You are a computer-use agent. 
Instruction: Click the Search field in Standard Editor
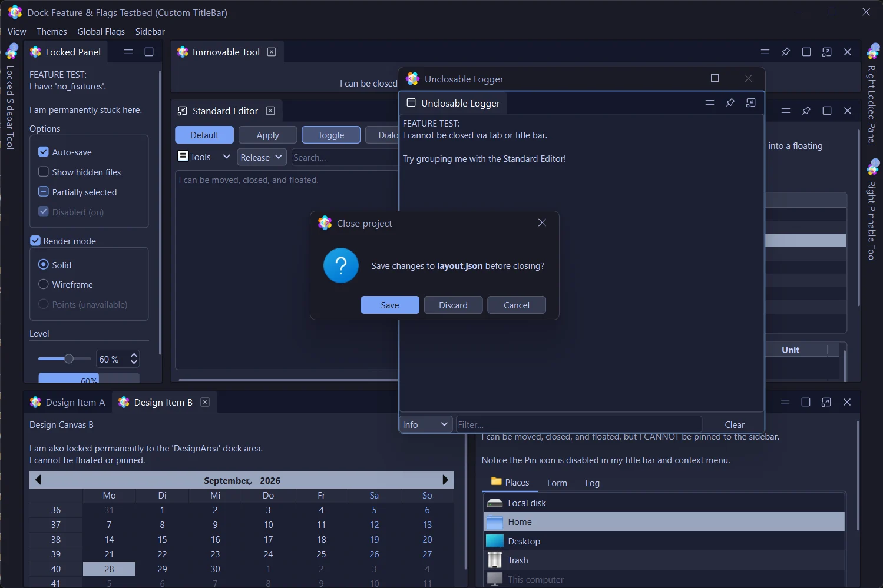tap(345, 157)
